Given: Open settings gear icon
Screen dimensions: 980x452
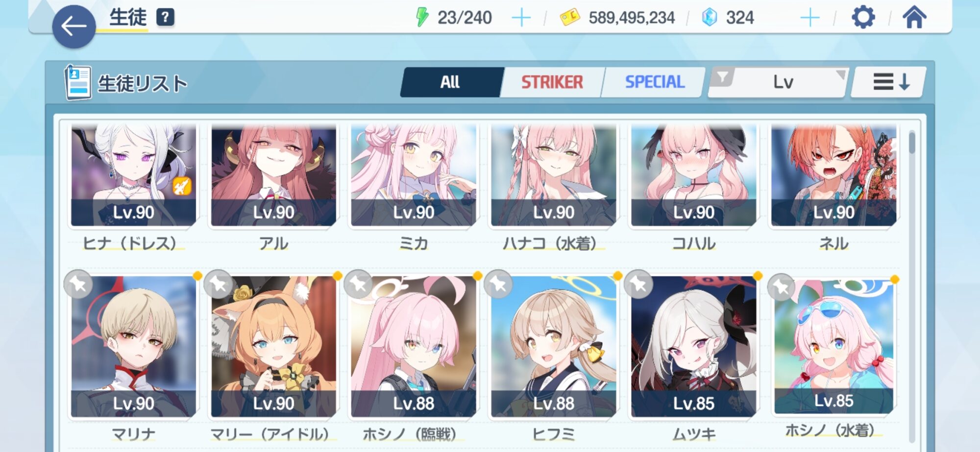Looking at the screenshot, I should click(863, 18).
